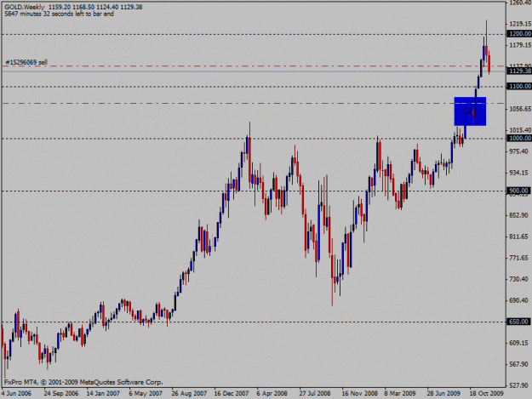Click the 1200.00 level label on the price axis

point(520,33)
